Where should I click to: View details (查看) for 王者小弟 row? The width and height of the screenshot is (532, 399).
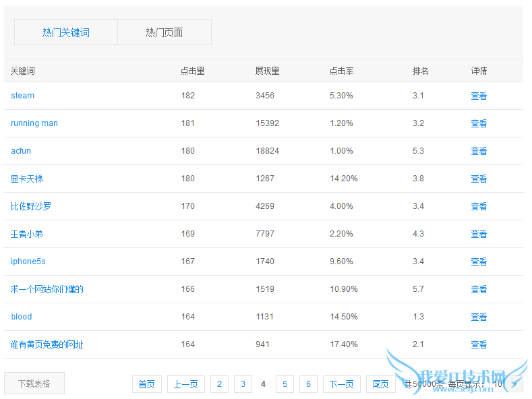click(479, 234)
